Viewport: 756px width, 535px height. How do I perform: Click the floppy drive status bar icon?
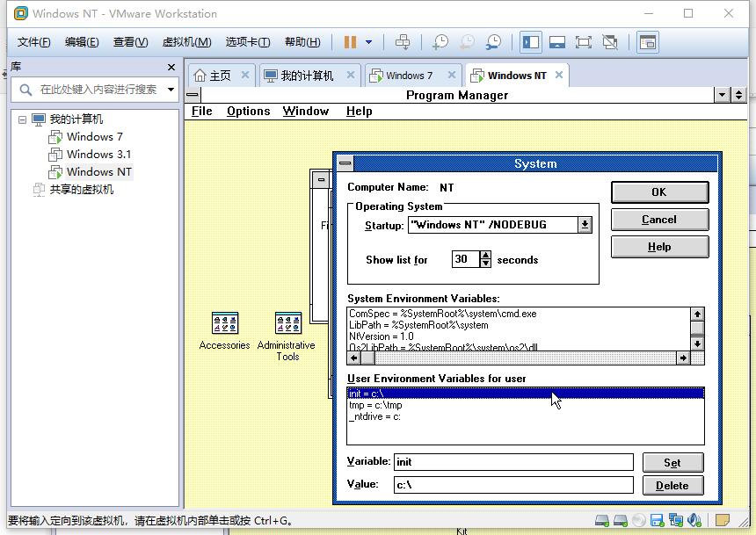pyautogui.click(x=657, y=521)
